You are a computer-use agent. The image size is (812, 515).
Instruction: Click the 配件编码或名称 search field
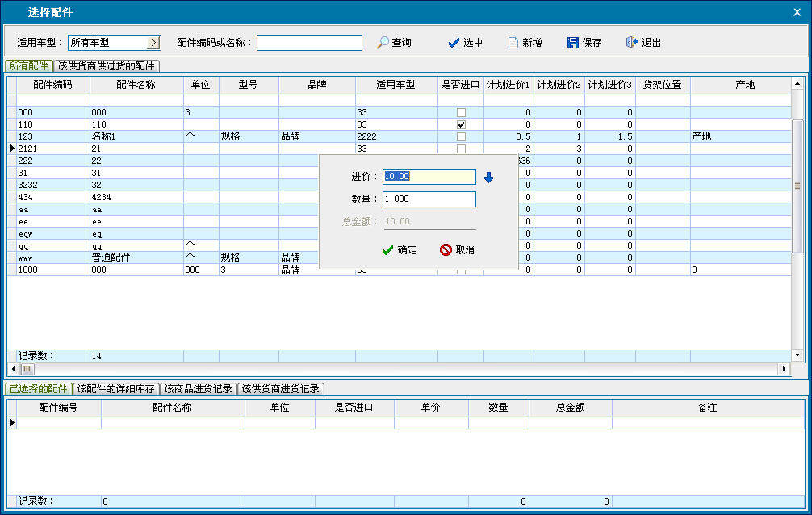309,43
